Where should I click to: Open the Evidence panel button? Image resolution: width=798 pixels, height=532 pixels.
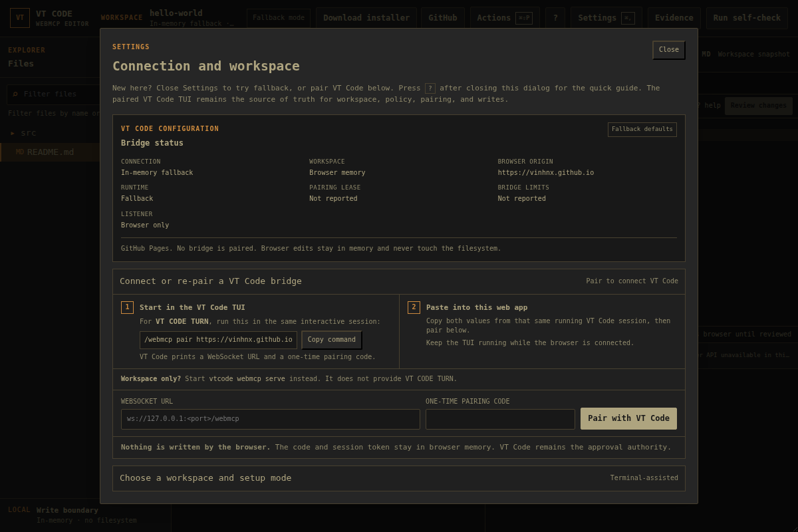click(674, 18)
